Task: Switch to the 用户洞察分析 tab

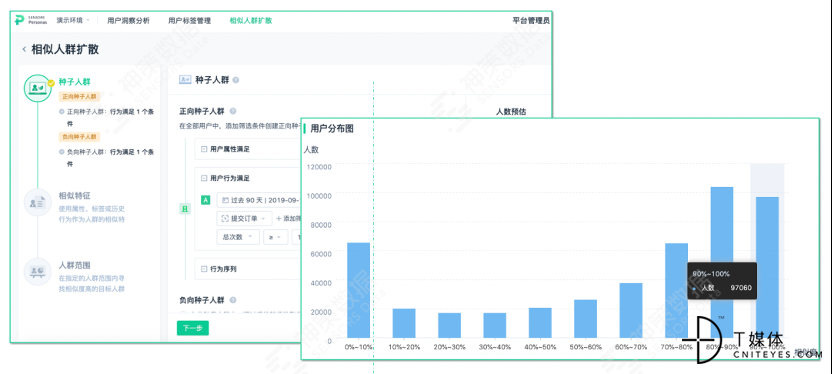Action: pos(128,21)
